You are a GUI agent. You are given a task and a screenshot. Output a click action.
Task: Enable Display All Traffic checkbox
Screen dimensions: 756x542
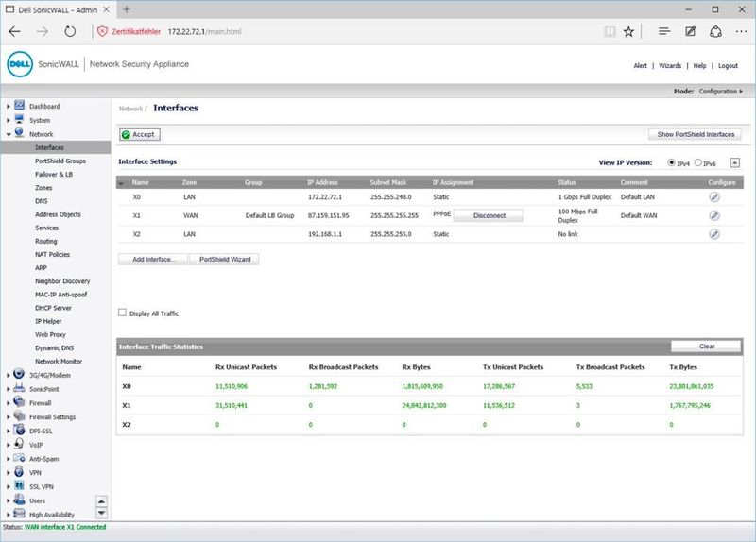[x=122, y=313]
